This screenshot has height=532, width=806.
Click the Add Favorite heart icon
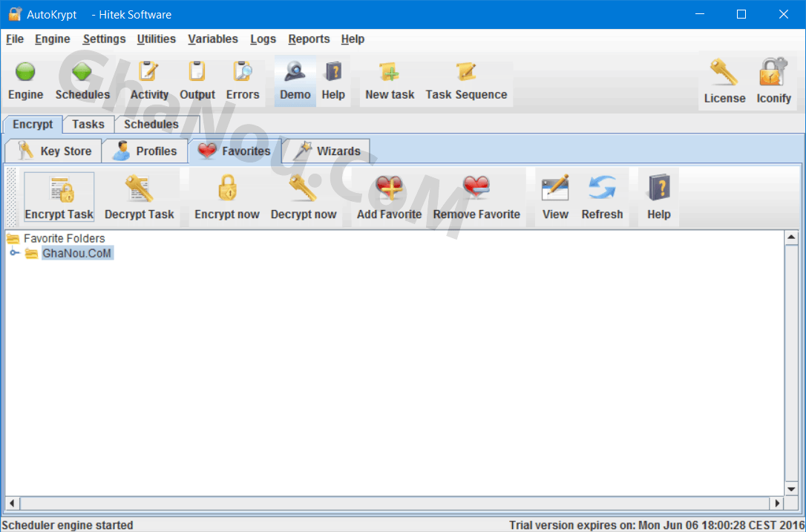[x=389, y=188]
